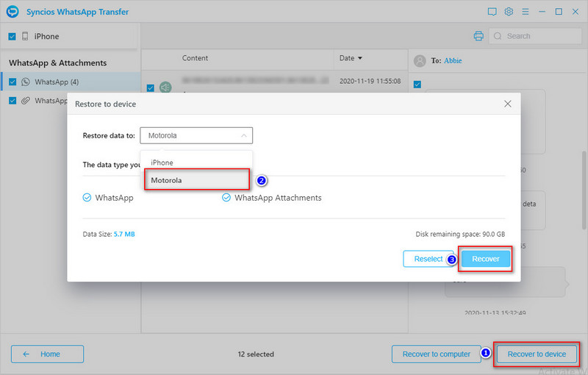The width and height of the screenshot is (588, 375).
Task: Click the iPhone device icon
Action: pyautogui.click(x=25, y=36)
